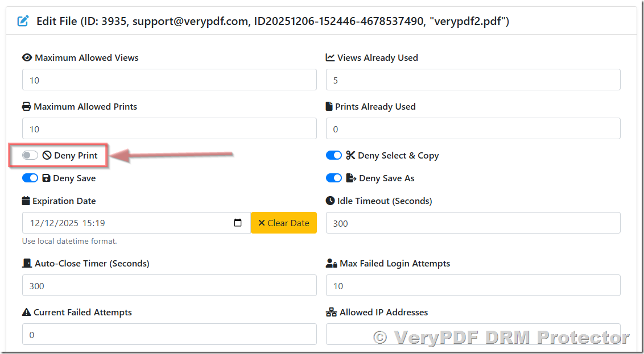This screenshot has width=644, height=354.
Task: Click the Max Failed Login Attempts field
Action: click(473, 286)
